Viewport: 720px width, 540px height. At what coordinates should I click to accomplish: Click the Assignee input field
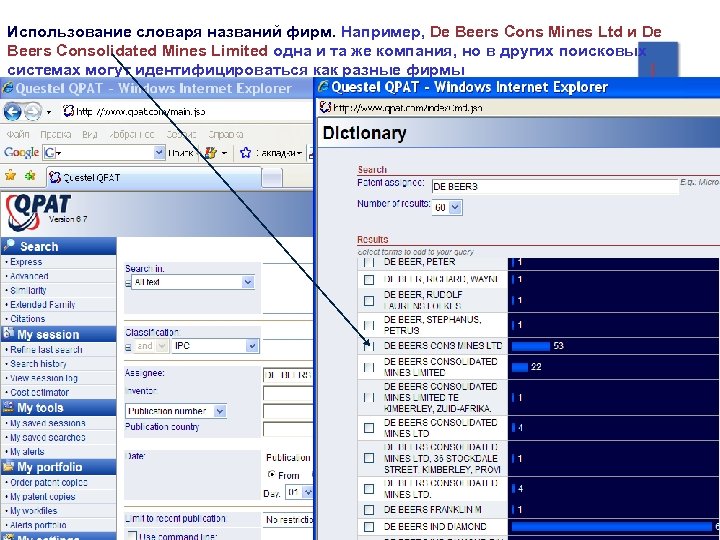pos(287,375)
